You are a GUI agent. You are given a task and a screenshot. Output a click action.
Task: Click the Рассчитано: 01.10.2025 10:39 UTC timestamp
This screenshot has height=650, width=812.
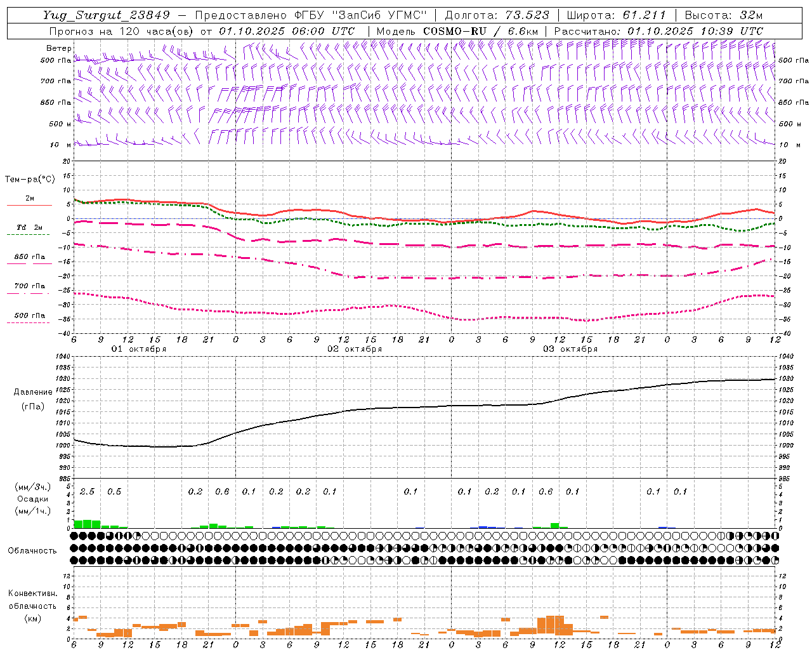(658, 30)
